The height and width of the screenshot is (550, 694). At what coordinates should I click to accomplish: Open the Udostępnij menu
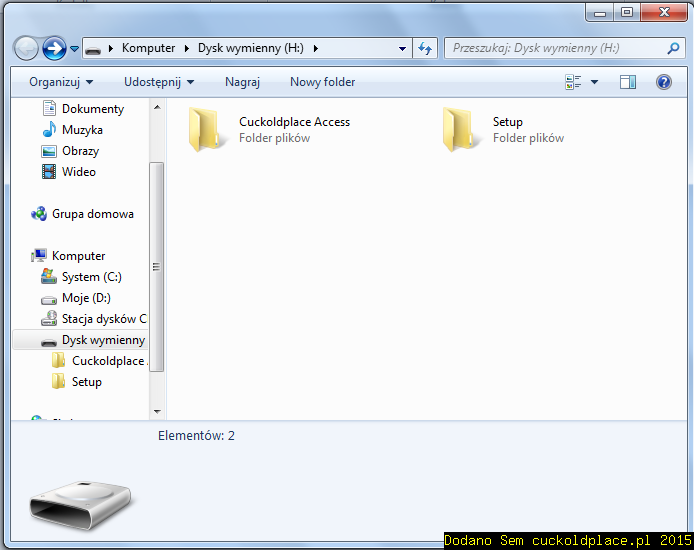pos(158,82)
